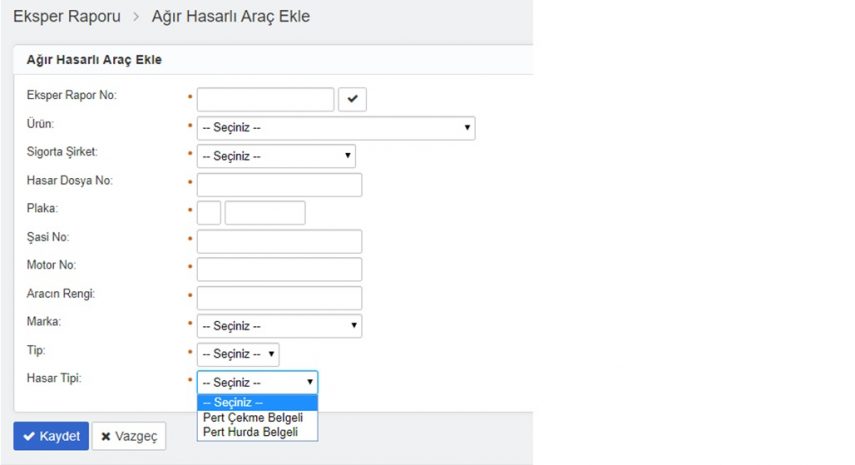The width and height of the screenshot is (855, 465).
Task: Expand the Tip dropdown
Action: click(238, 354)
